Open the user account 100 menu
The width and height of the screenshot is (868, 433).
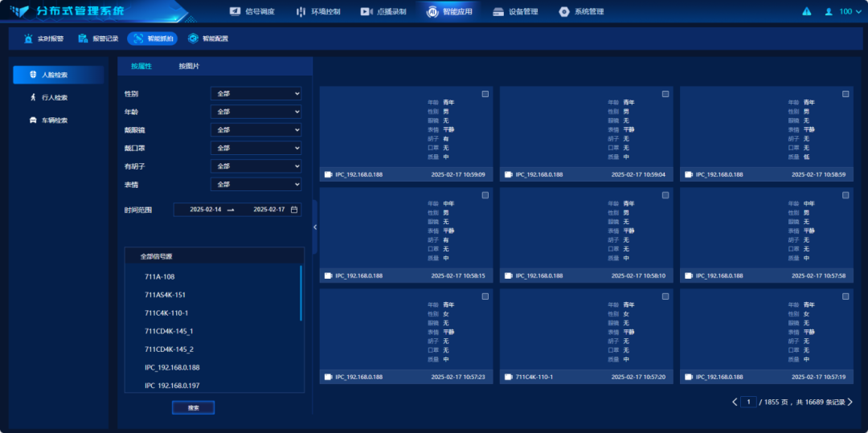(840, 12)
